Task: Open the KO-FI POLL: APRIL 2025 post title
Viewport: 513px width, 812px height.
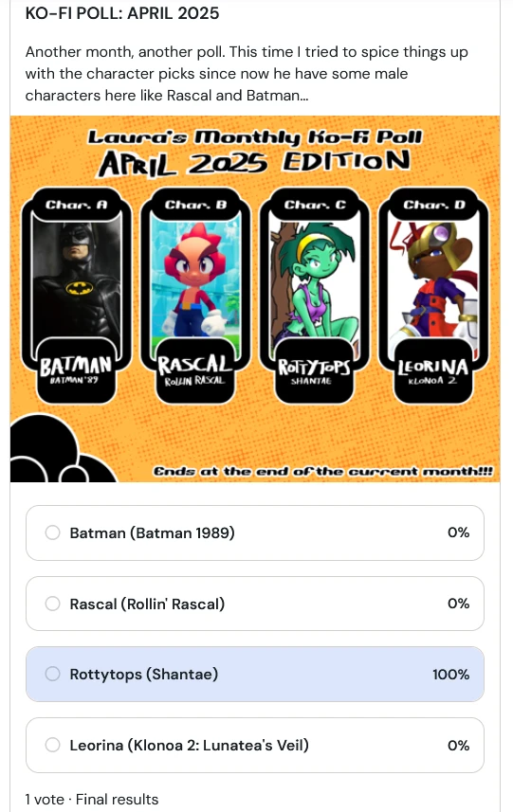Action: [122, 13]
